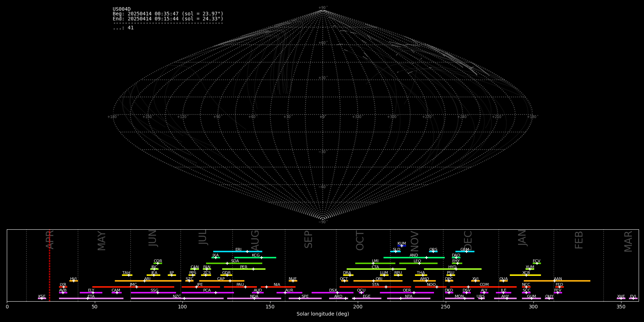The height and width of the screenshot is (322, 644).
Task: Select the AUG month label
Action: click(255, 240)
